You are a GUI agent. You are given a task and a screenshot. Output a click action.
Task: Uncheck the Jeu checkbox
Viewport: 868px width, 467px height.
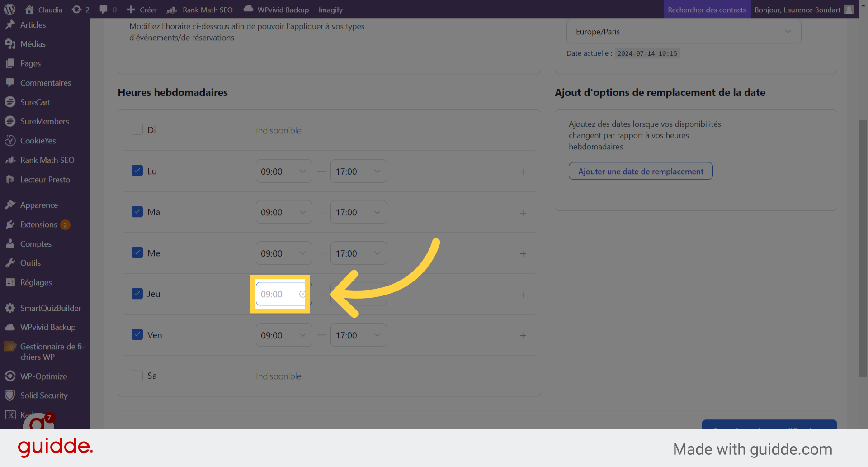pyautogui.click(x=137, y=293)
